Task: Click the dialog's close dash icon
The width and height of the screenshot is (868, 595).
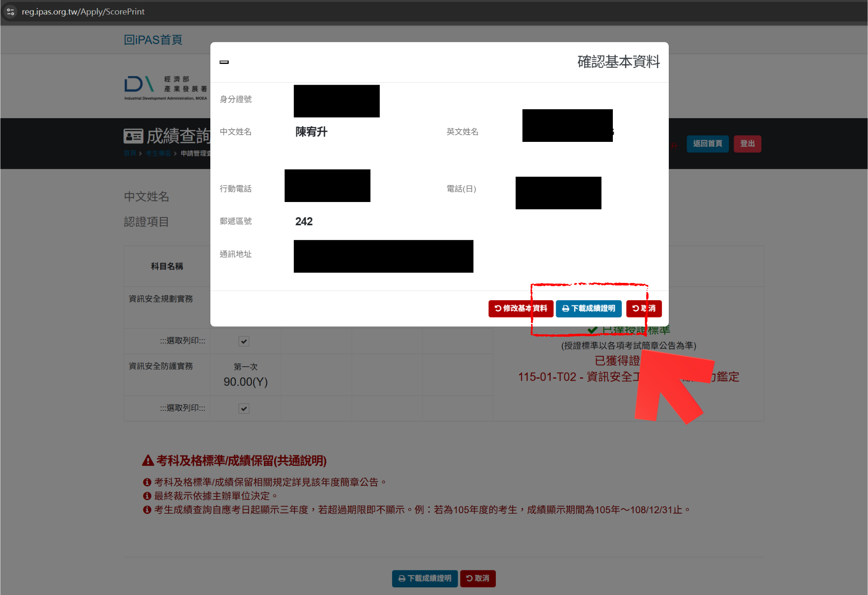Action: tap(224, 62)
